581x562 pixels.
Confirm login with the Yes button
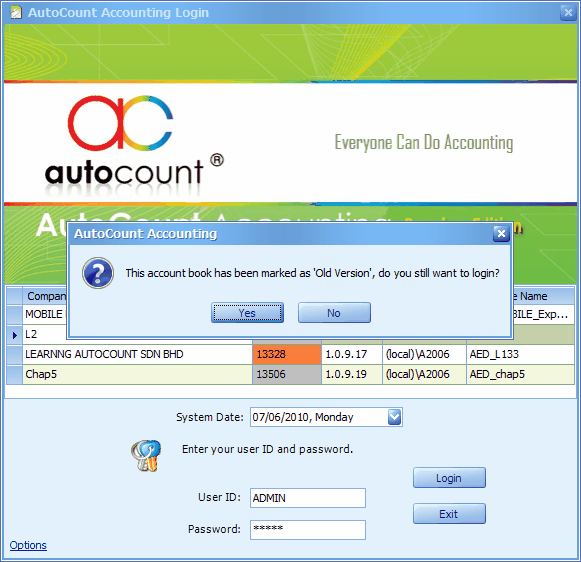247,313
